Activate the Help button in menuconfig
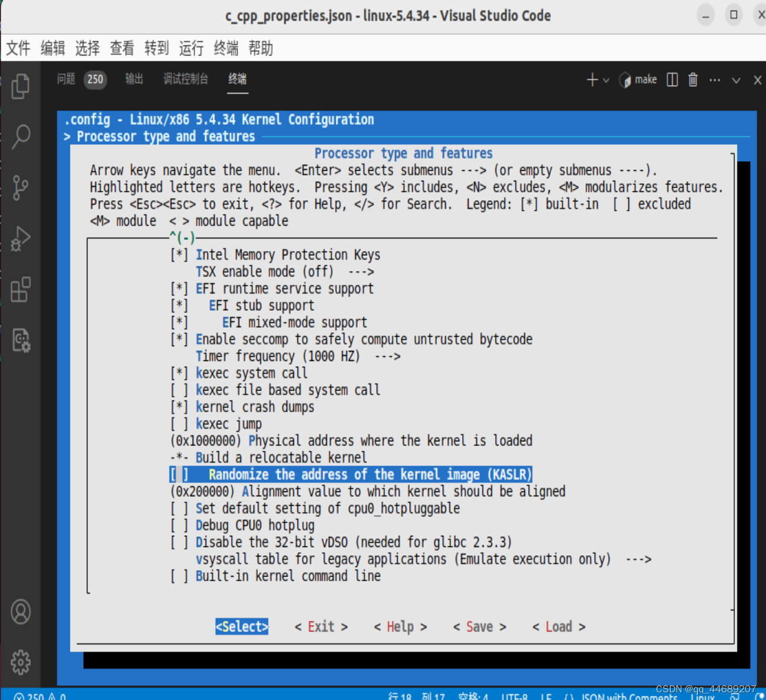This screenshot has height=700, width=766. click(x=400, y=627)
